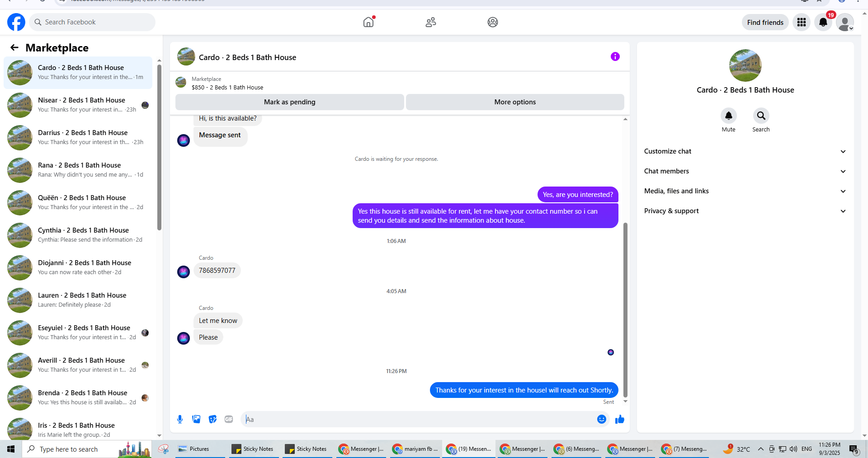Open the notifications bell with 19 badge
The width and height of the screenshot is (868, 458).
click(x=823, y=22)
